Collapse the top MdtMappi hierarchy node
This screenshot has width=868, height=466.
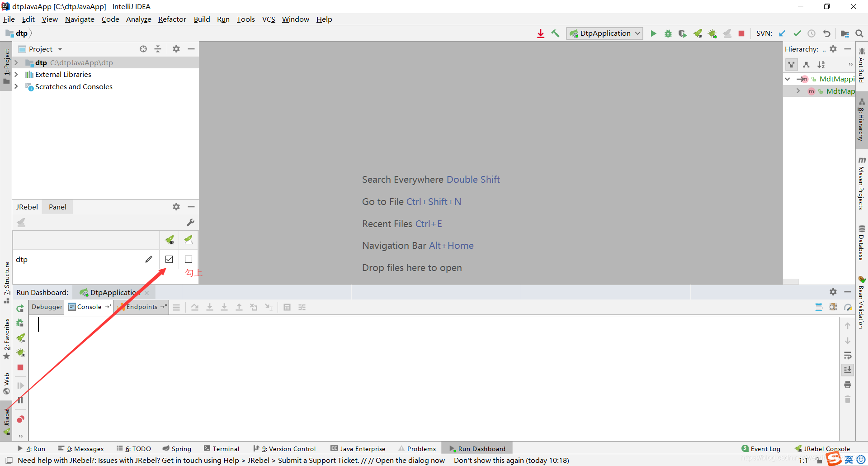788,79
